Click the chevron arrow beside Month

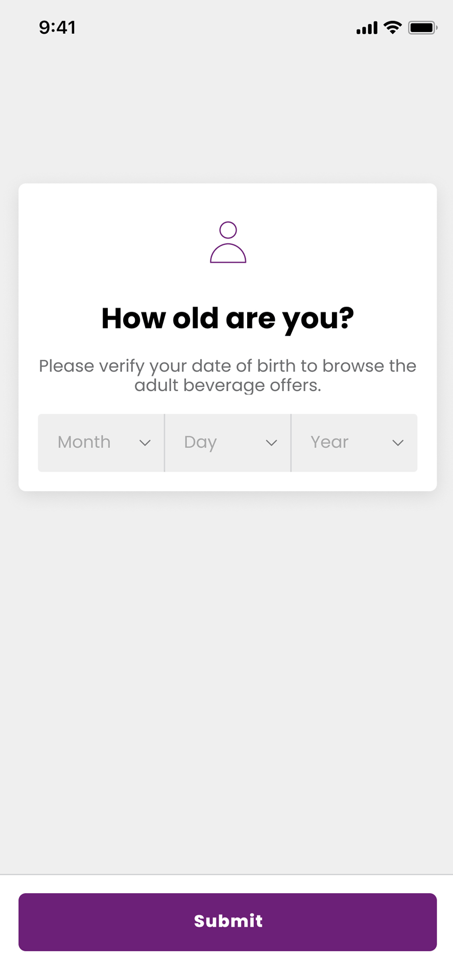tap(145, 443)
